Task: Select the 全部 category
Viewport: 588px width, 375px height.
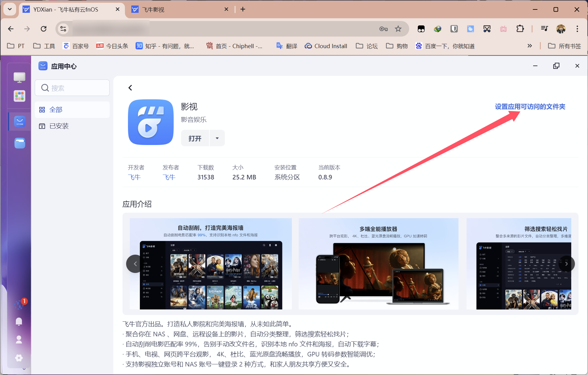Action: [x=72, y=110]
